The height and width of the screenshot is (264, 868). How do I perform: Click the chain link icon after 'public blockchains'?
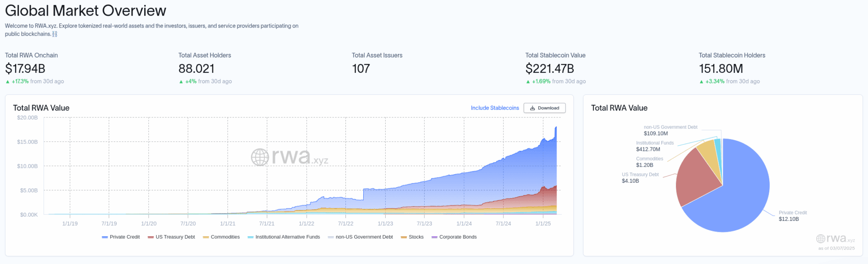coord(55,34)
